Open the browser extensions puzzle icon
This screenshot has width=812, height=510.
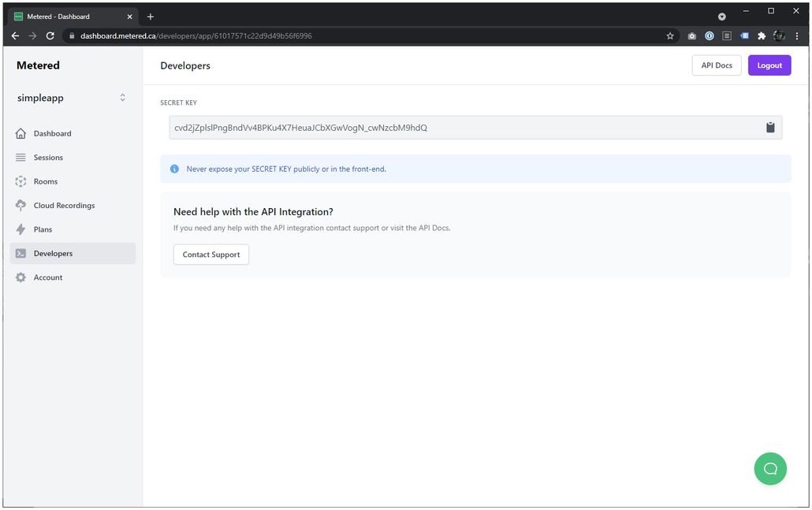click(762, 35)
